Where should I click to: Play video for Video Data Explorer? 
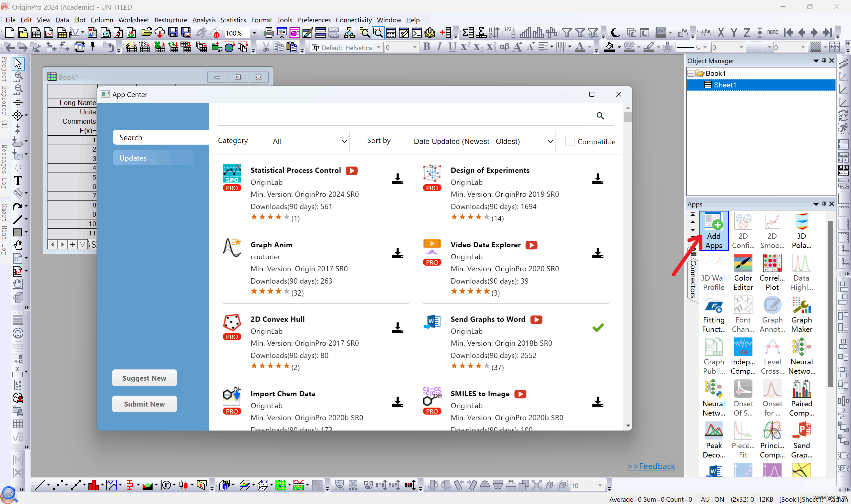(531, 245)
